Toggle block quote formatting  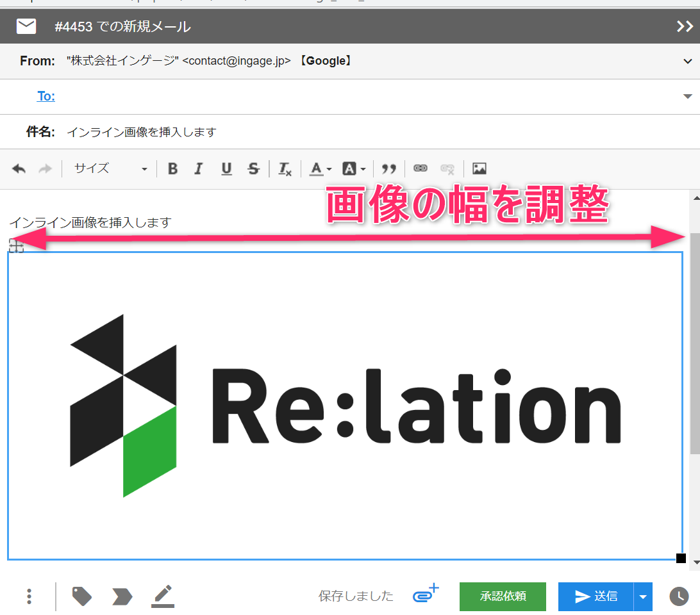click(389, 168)
